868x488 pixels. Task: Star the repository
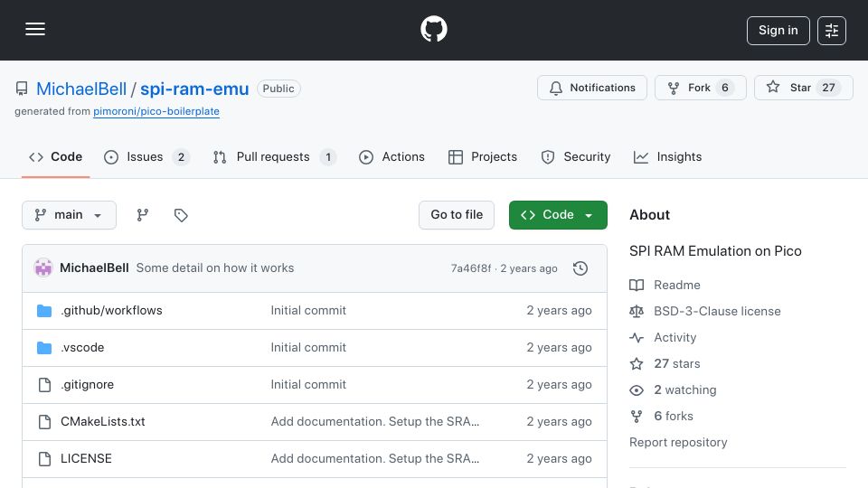tap(803, 88)
